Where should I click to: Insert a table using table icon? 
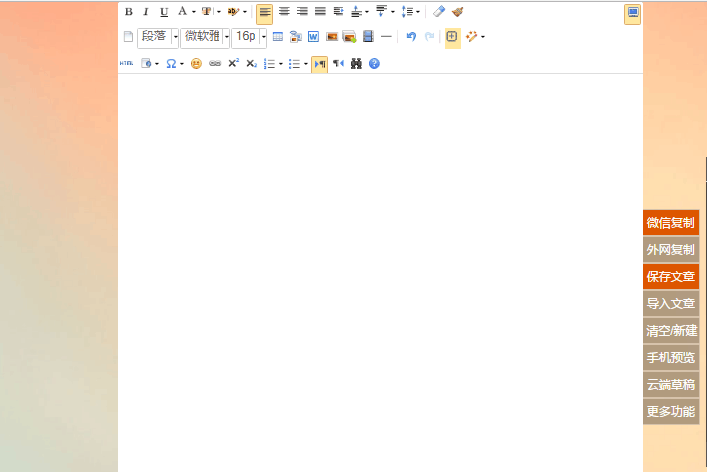[278, 37]
